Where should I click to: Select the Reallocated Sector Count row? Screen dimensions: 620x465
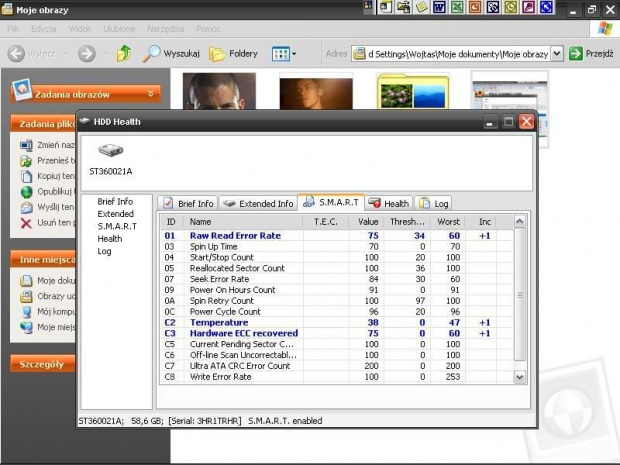[337, 268]
